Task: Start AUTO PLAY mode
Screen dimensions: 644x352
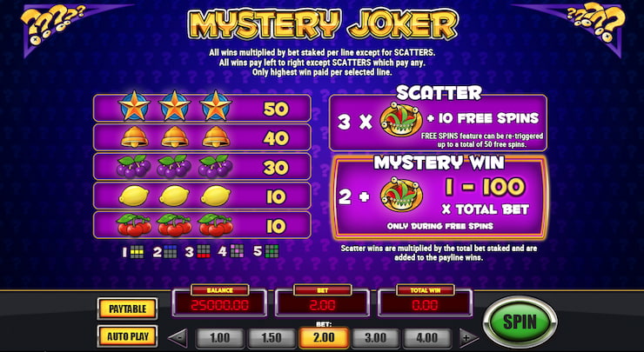Action: click(127, 337)
